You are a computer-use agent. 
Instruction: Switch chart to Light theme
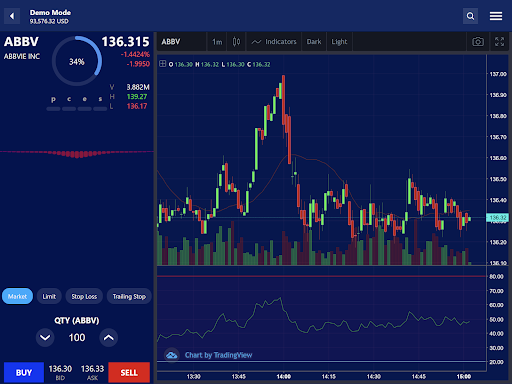339,42
